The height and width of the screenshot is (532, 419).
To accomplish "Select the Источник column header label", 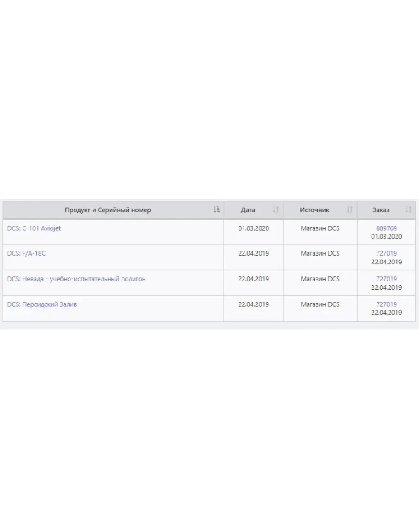I will click(314, 210).
